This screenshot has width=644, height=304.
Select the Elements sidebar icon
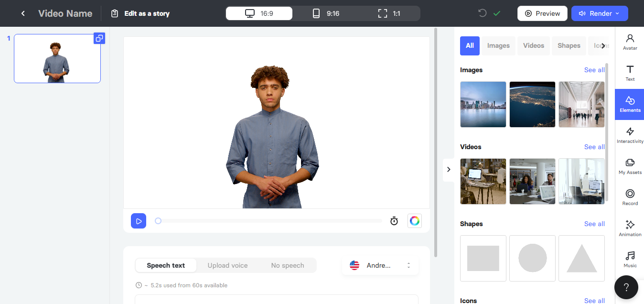pos(630,104)
